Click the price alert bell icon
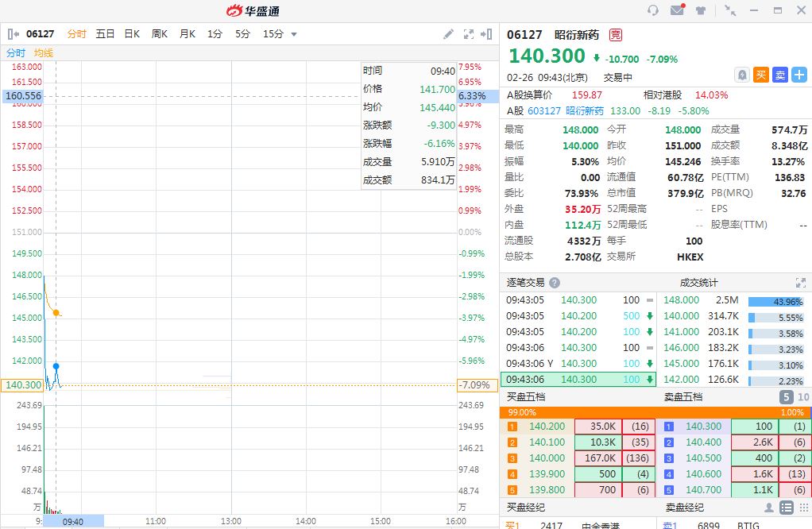The image size is (812, 529). pos(742,75)
